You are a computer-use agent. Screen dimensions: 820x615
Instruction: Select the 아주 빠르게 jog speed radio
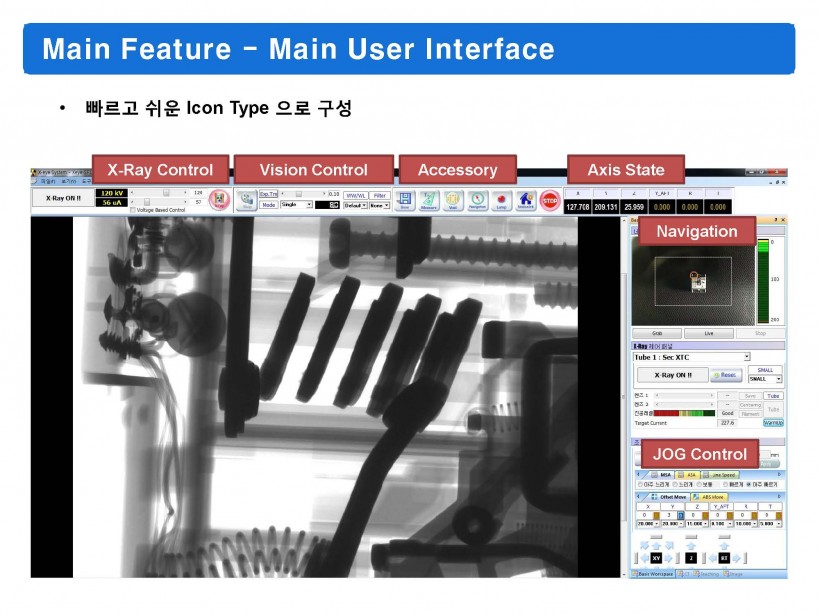[749, 485]
